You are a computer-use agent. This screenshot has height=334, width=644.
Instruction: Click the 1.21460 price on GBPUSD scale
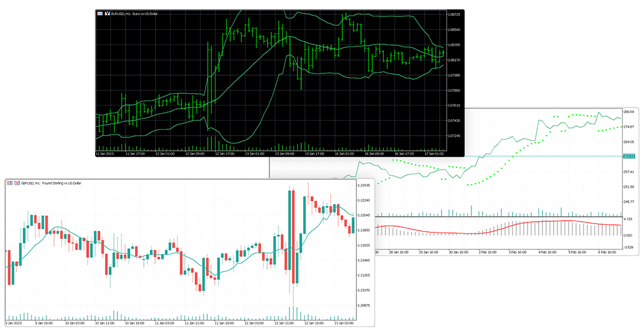tap(364, 261)
